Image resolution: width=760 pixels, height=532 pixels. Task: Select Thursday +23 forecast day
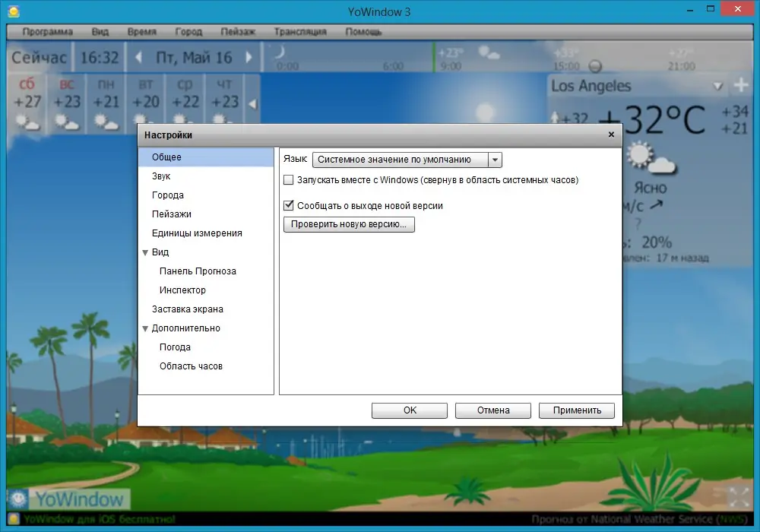coord(225,100)
